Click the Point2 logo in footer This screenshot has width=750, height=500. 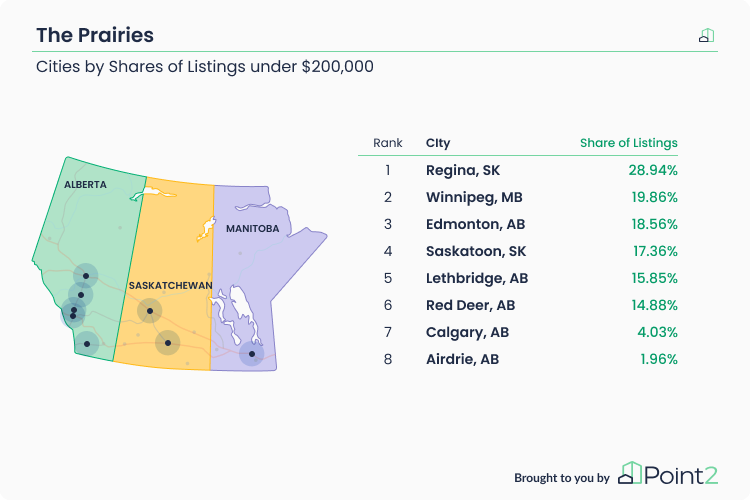coord(668,474)
